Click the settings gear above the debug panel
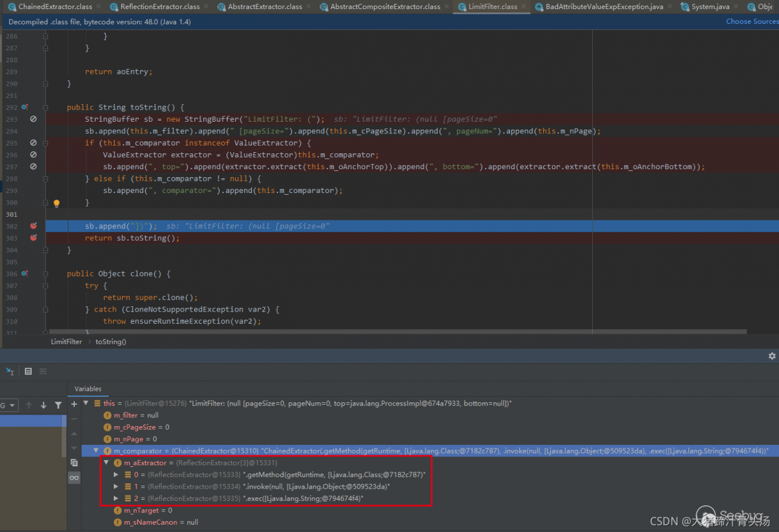This screenshot has height=532, width=779. (772, 356)
